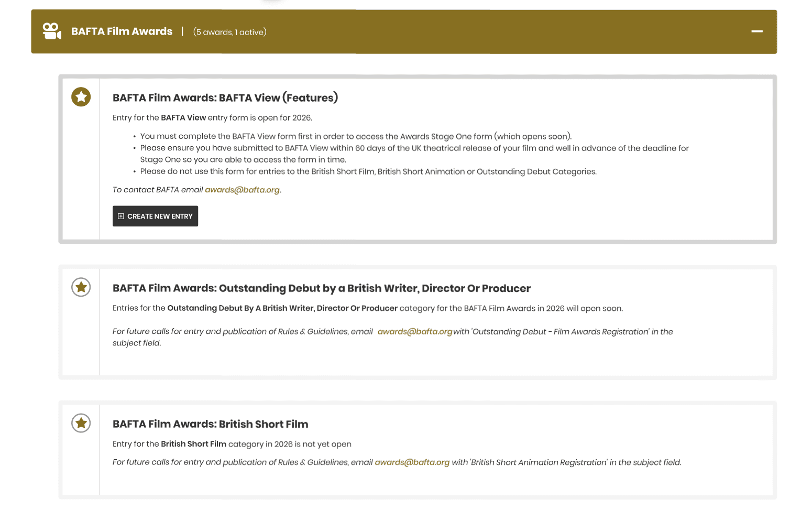Click the "(5 awards, 1 active)" count text
This screenshot has width=812, height=509.
pos(229,32)
